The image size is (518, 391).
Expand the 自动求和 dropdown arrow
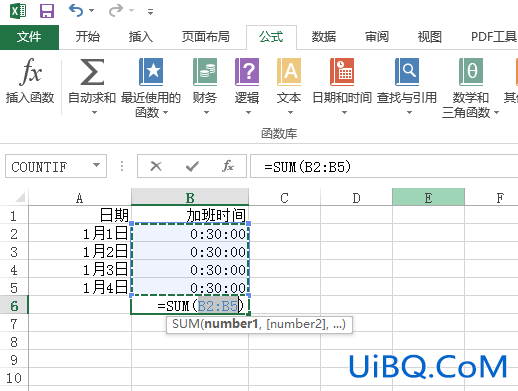(x=94, y=113)
